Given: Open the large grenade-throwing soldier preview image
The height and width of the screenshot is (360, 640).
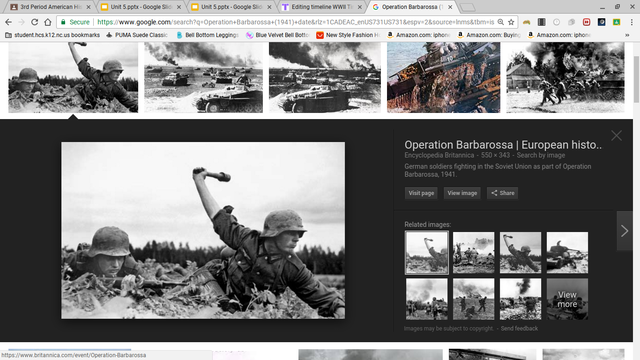Looking at the screenshot, I should [x=203, y=230].
